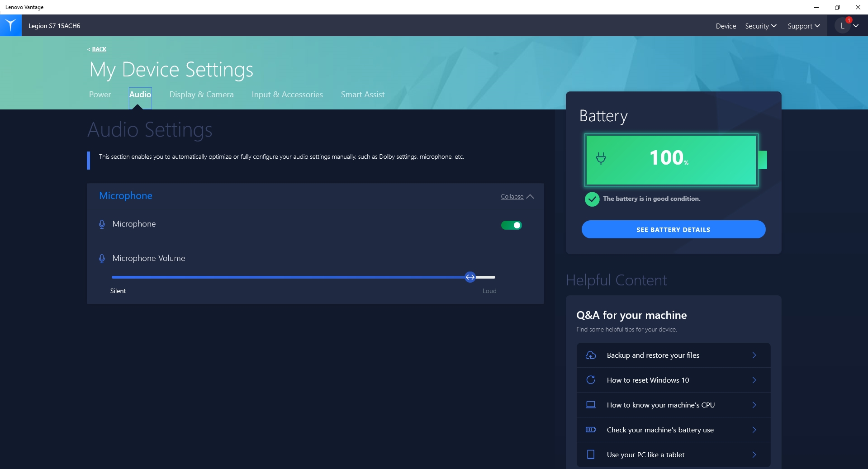Select the Smart Assist tab
The height and width of the screenshot is (469, 868).
pos(362,95)
